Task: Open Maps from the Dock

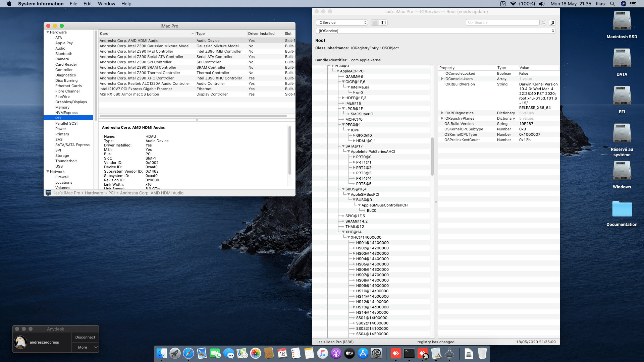Action: coord(242,353)
